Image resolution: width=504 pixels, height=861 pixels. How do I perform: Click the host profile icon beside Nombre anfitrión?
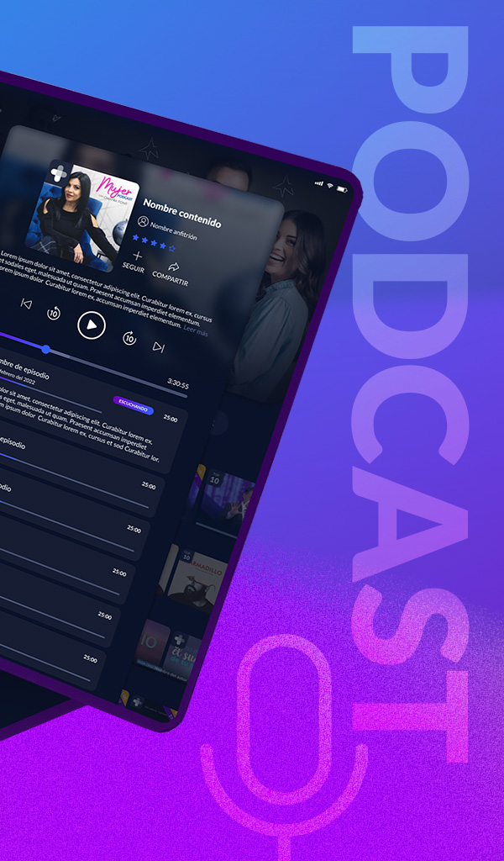[143, 221]
